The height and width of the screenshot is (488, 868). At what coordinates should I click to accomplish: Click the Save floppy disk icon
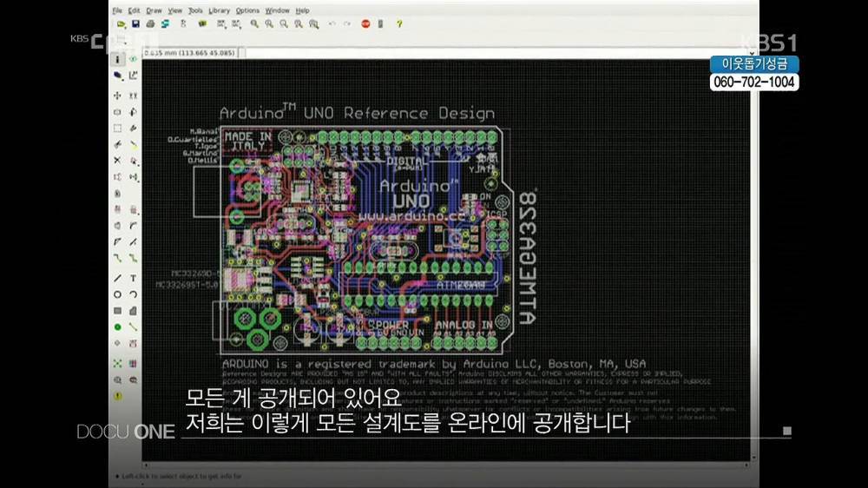pyautogui.click(x=135, y=23)
